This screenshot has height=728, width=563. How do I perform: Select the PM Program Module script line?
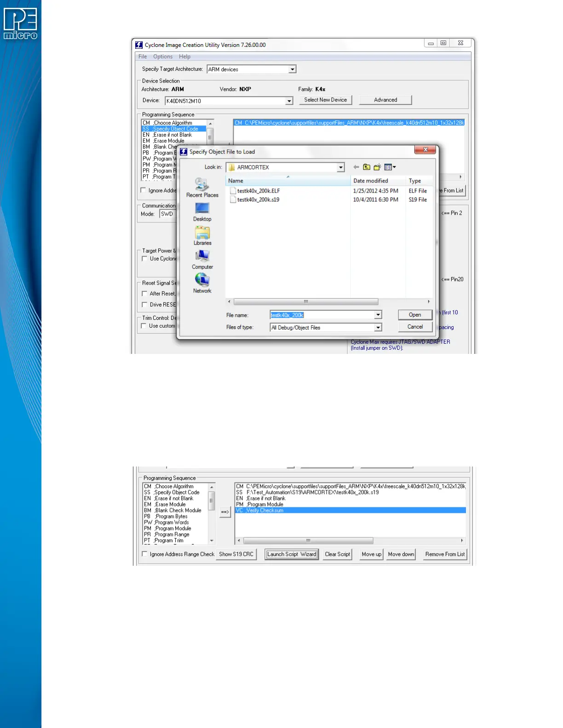tap(350, 504)
